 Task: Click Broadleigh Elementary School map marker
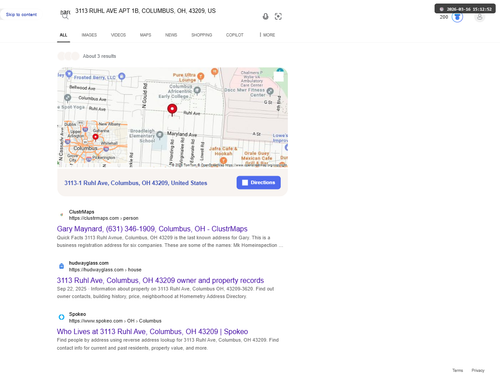point(160,135)
